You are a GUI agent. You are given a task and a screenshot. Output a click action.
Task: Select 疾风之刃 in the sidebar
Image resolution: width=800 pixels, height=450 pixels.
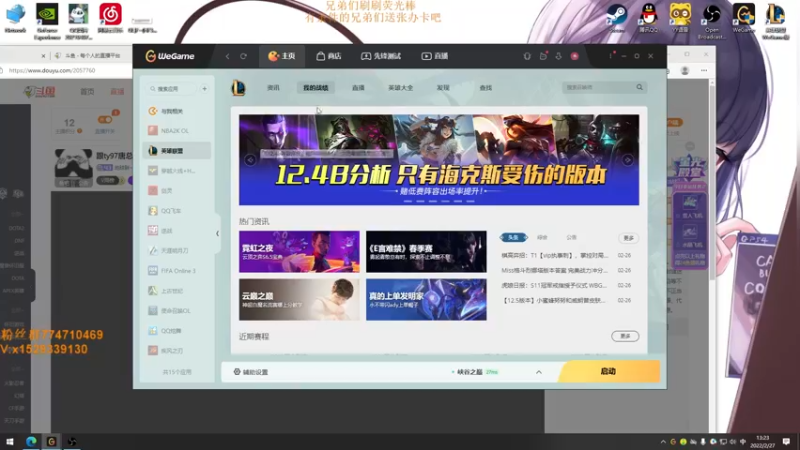point(177,351)
